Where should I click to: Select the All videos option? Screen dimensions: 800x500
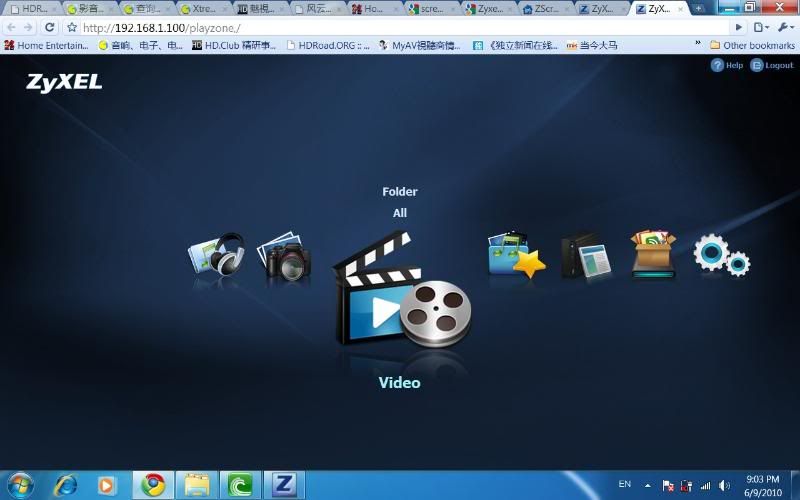tap(400, 213)
